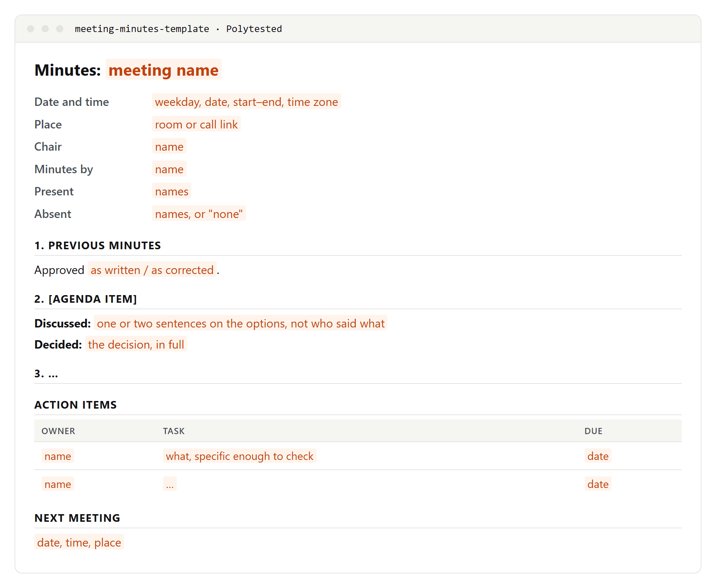Select the 'meeting name' title placeholder
Screen dimensions: 716x588
coord(163,69)
